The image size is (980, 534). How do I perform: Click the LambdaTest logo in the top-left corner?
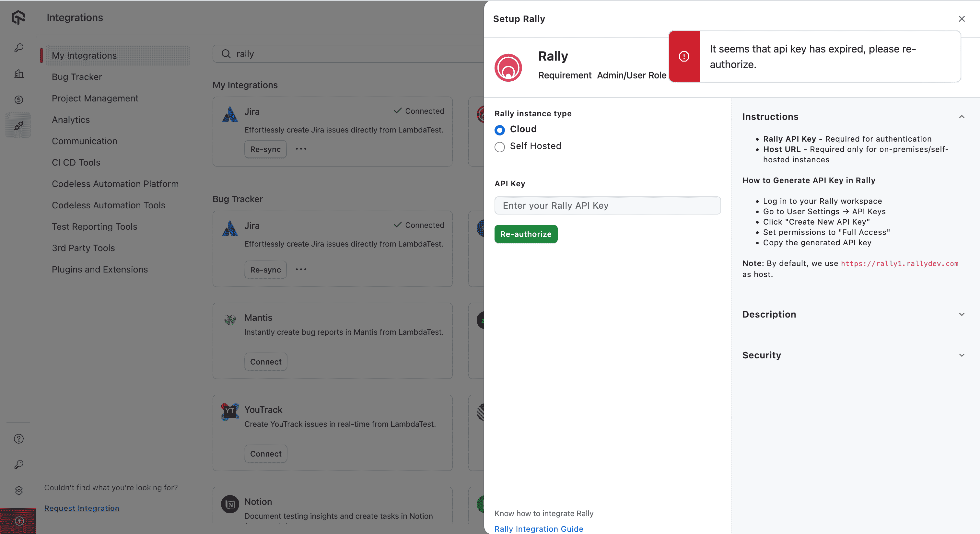18,17
